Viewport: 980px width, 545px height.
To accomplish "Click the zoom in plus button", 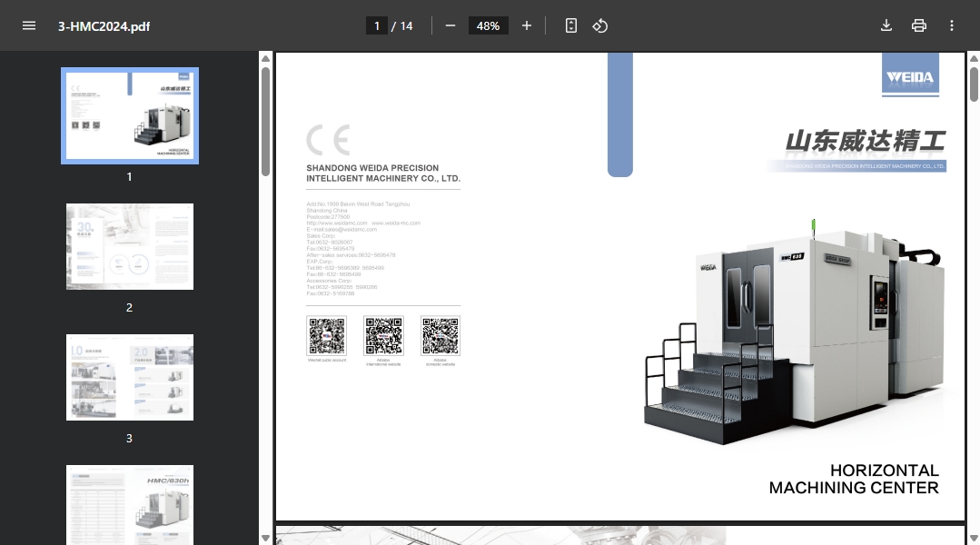I will pos(527,25).
